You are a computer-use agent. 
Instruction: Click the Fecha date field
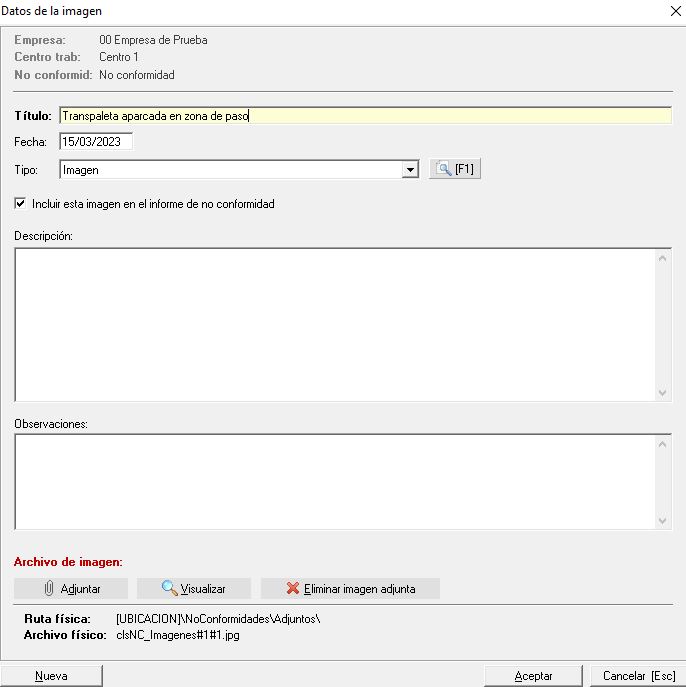(x=96, y=142)
